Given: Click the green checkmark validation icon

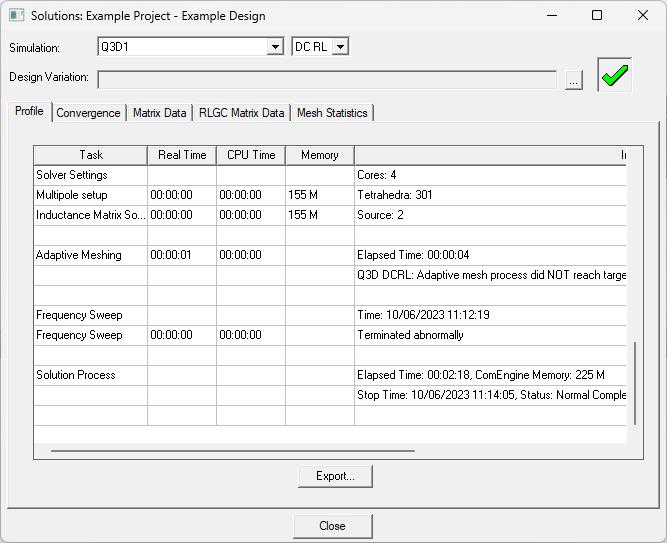Looking at the screenshot, I should click(x=615, y=76).
